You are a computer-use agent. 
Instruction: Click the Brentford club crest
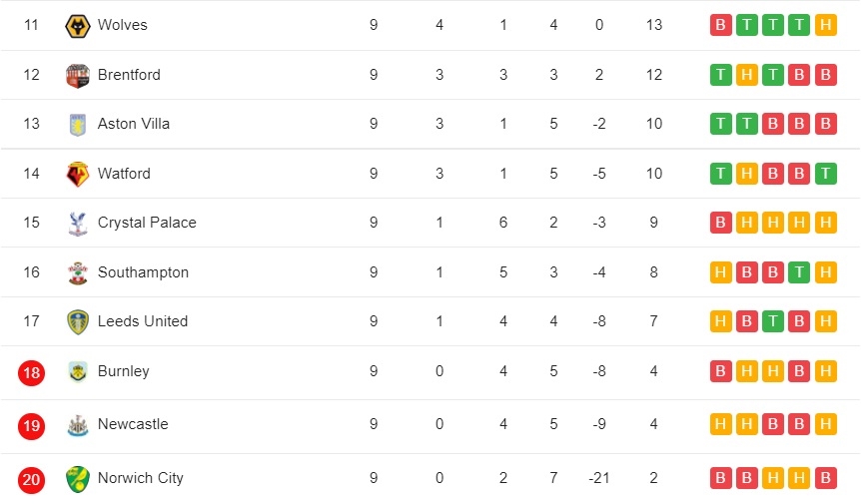click(x=78, y=76)
